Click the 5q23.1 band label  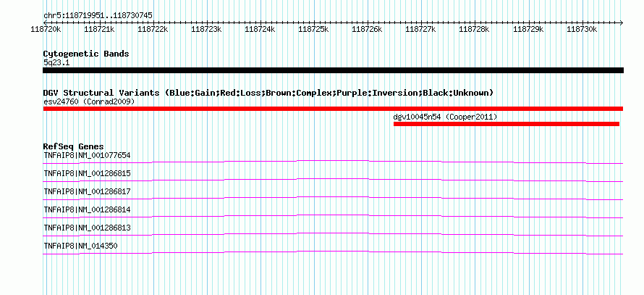pos(56,62)
